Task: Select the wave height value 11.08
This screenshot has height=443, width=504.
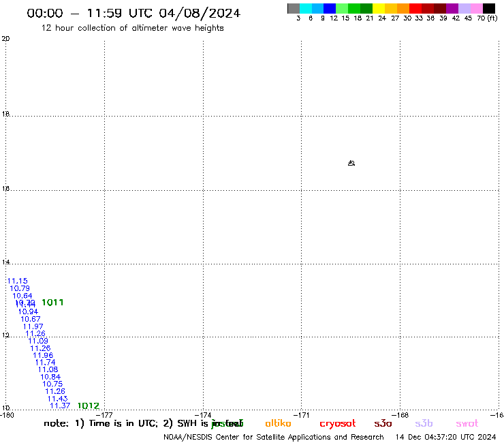Action: (48, 369)
